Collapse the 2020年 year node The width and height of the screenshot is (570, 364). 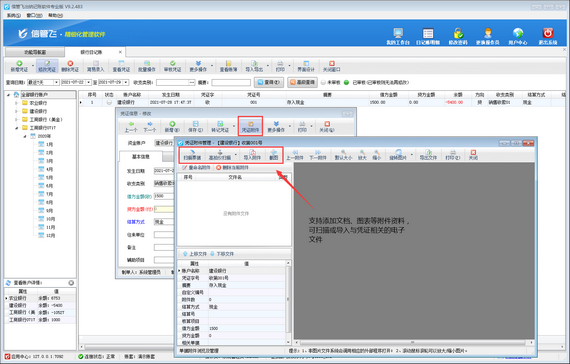(x=25, y=136)
